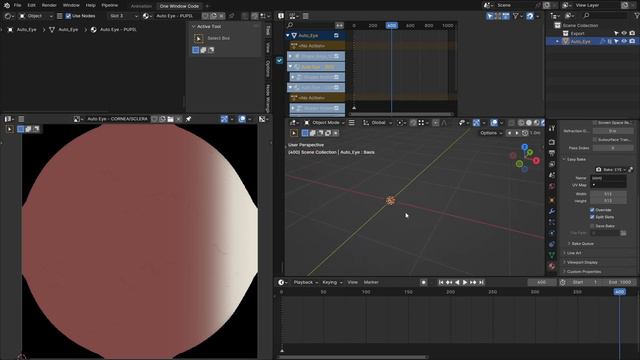Open the Pipeline menu
Screen dimensions: 640x360
109,5
